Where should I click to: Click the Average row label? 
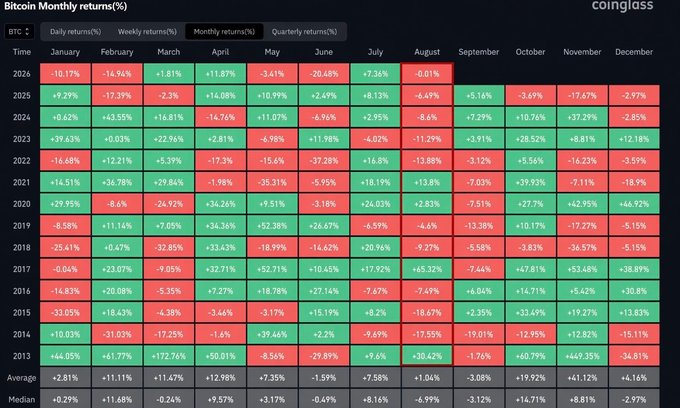click(21, 378)
